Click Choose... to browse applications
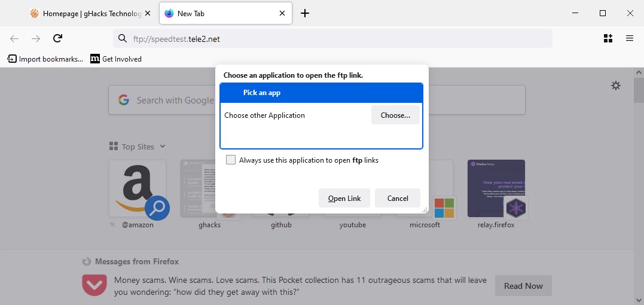Image resolution: width=644 pixels, height=305 pixels. tap(395, 115)
